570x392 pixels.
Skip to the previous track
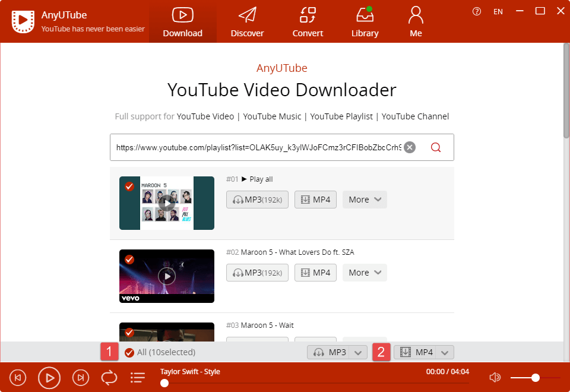pos(18,378)
